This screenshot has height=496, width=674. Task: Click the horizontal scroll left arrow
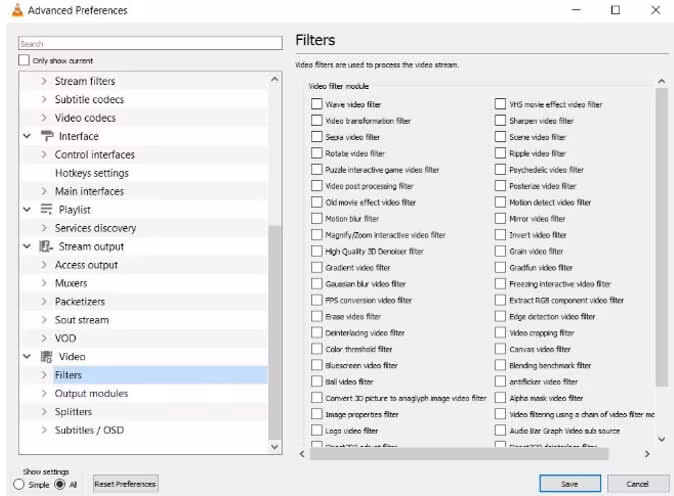(302, 453)
